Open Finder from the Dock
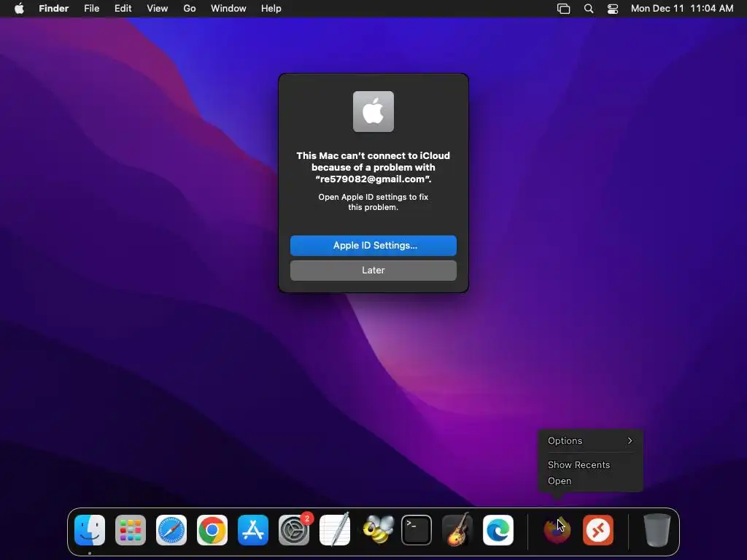747x560 pixels. pyautogui.click(x=90, y=530)
